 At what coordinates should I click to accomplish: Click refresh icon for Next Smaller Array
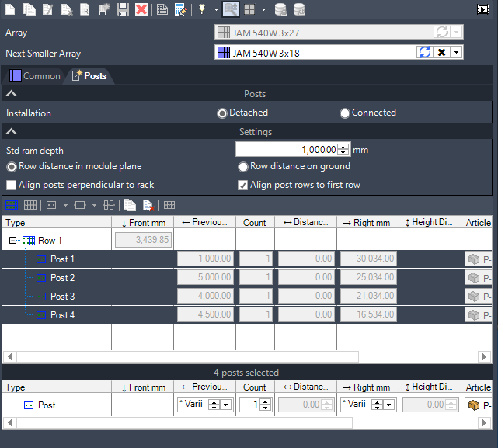425,52
